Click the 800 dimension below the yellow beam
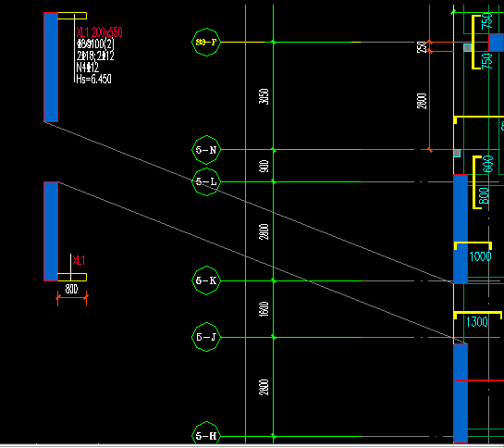This screenshot has height=448, width=504. (71, 289)
